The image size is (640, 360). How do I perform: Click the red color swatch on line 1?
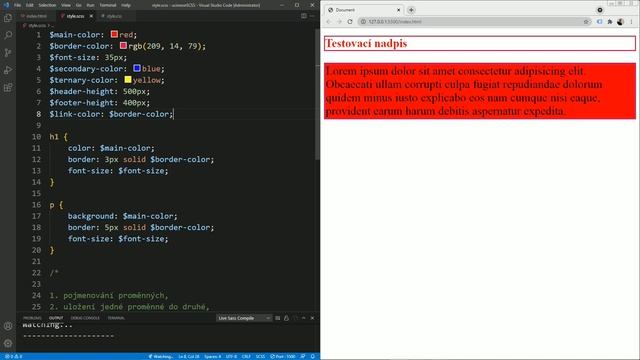(114, 34)
